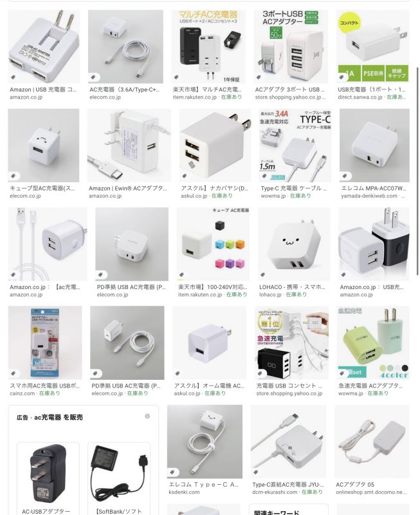420x515 pixels.
Task: Open the black AC-USBアダプター ad product
Action: point(48,475)
